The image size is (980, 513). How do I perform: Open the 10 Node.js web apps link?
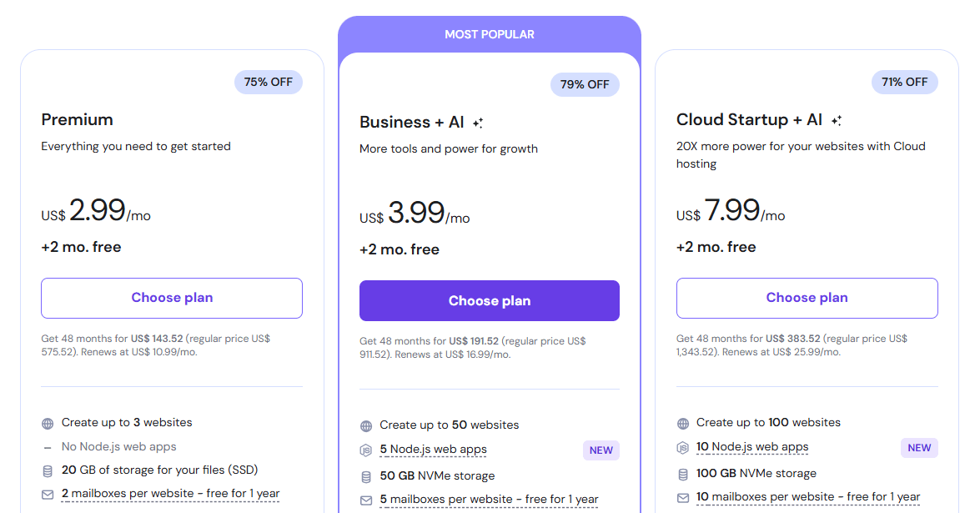(752, 447)
